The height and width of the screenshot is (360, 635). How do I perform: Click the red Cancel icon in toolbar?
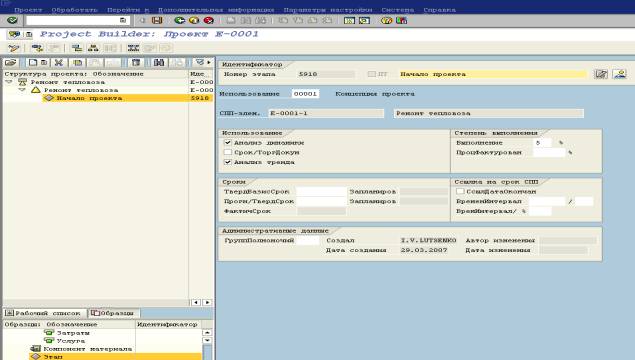tap(209, 20)
